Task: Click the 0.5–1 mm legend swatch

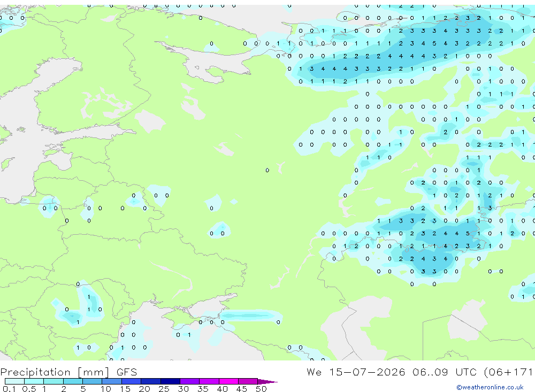Action: click(34, 381)
